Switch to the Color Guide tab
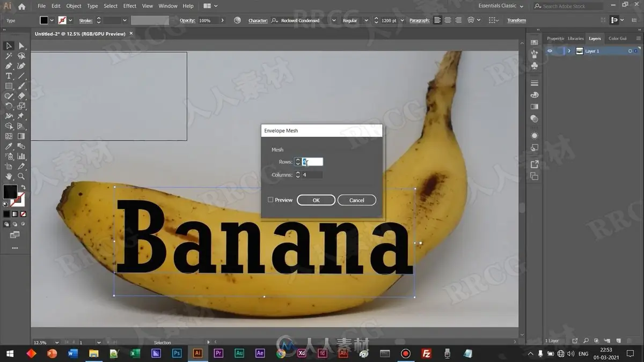This screenshot has width=644, height=362. coord(617,39)
